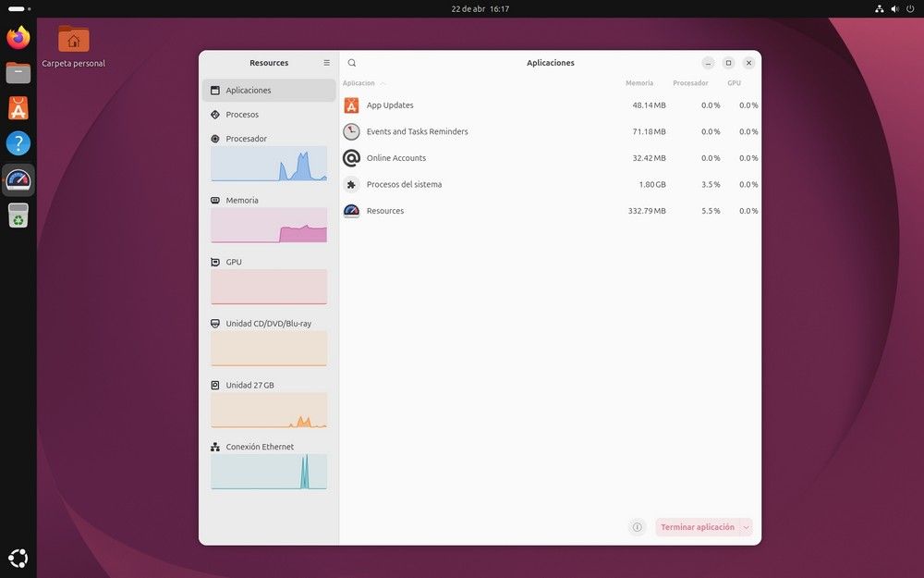Expand the Terminar aplicación dropdown arrow
This screenshot has width=924, height=578.
click(x=746, y=527)
